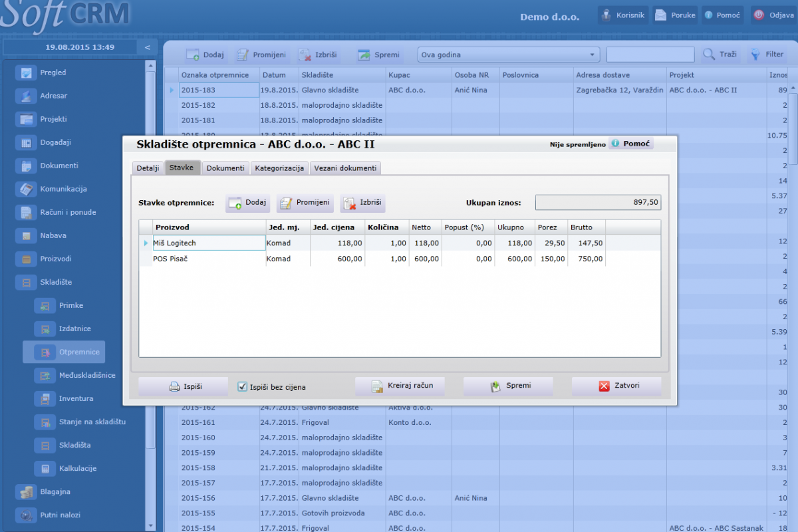Click the search text field

[x=650, y=55]
